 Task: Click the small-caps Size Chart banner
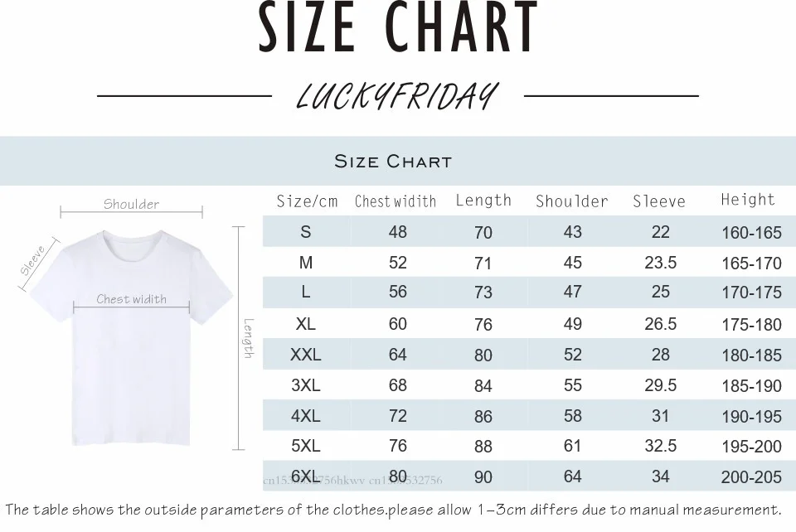[x=393, y=162]
